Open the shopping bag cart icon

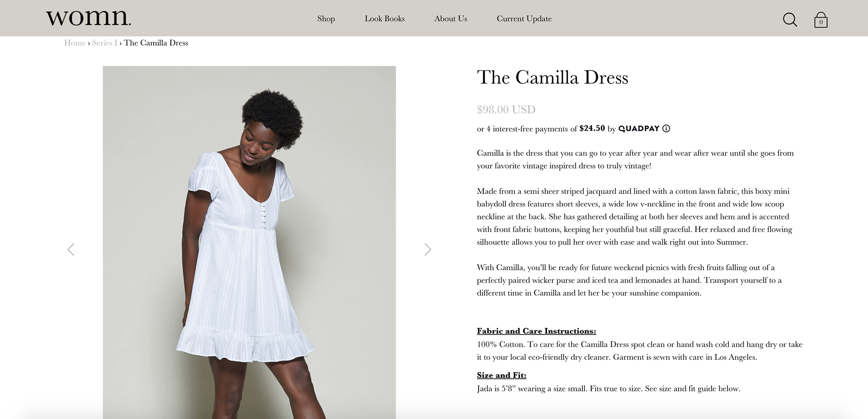pyautogui.click(x=821, y=20)
